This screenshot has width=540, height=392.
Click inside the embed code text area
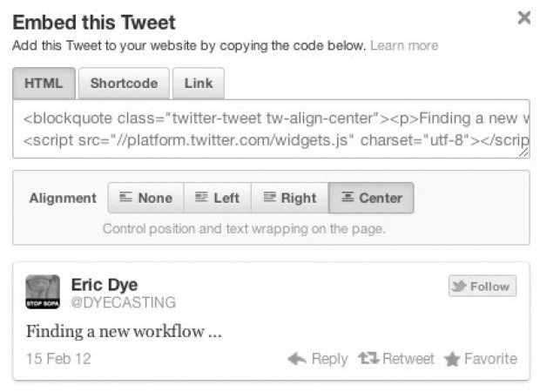[x=271, y=129]
